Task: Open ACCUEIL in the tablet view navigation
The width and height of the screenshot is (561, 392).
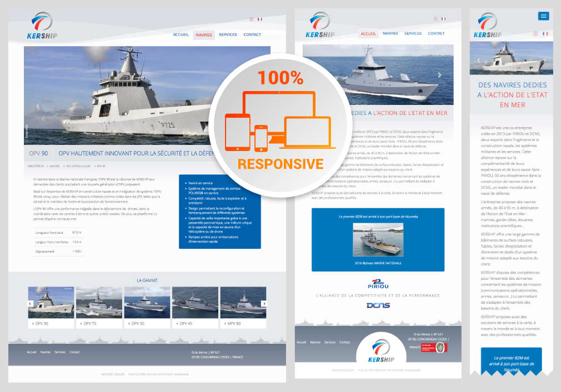Action: tap(368, 34)
